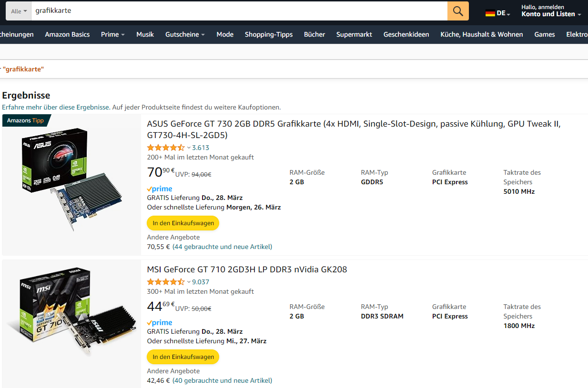Click into the search field containing 'grafikkarte'

point(239,11)
